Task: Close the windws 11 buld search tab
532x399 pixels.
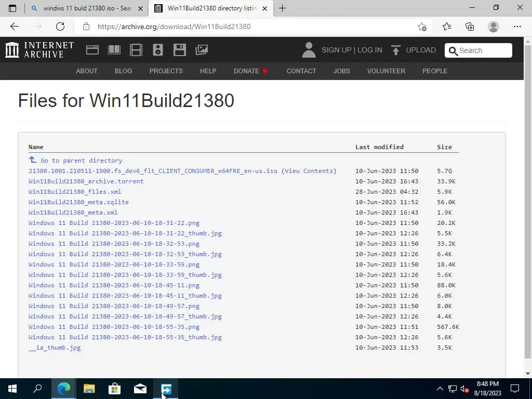Action: pyautogui.click(x=140, y=8)
